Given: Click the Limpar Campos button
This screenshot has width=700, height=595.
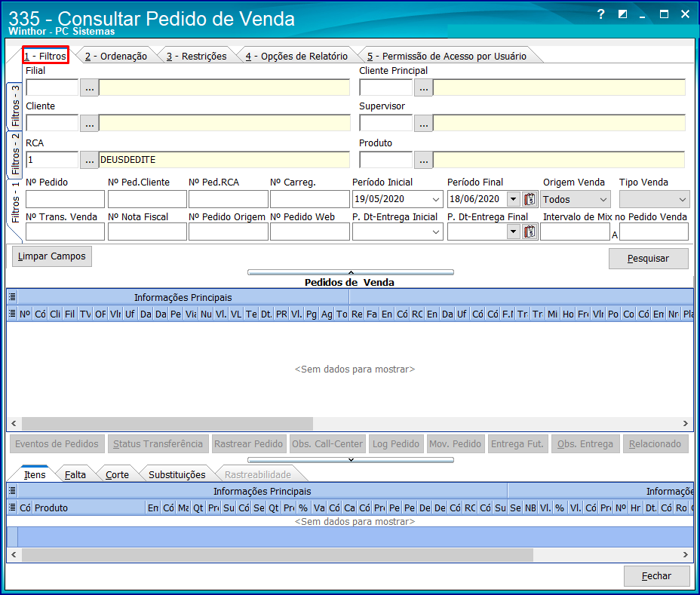Looking at the screenshot, I should click(x=52, y=256).
